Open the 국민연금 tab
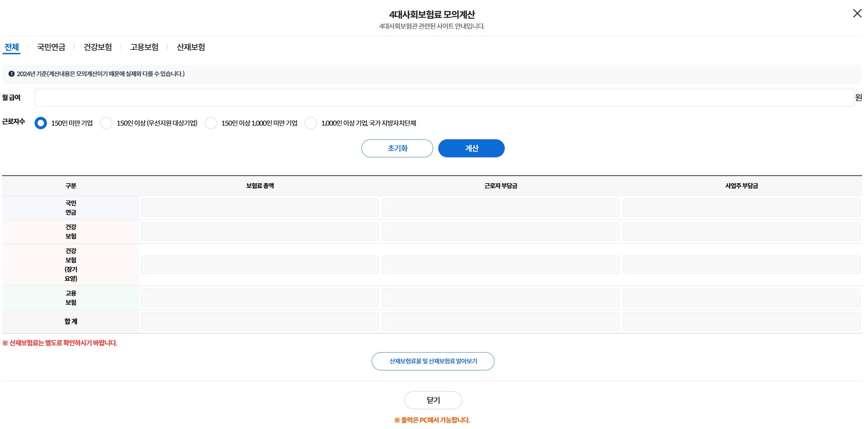This screenshot has height=429, width=868. 51,47
